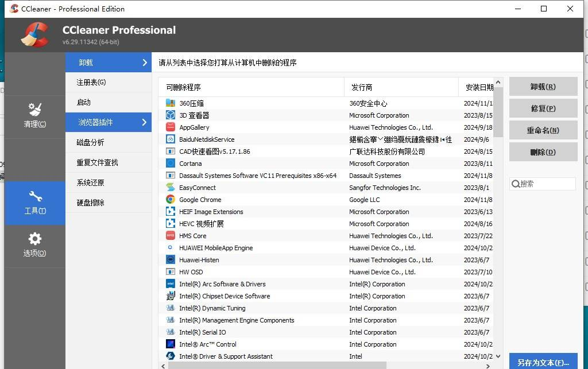Click the 搜索 search input field

click(546, 184)
